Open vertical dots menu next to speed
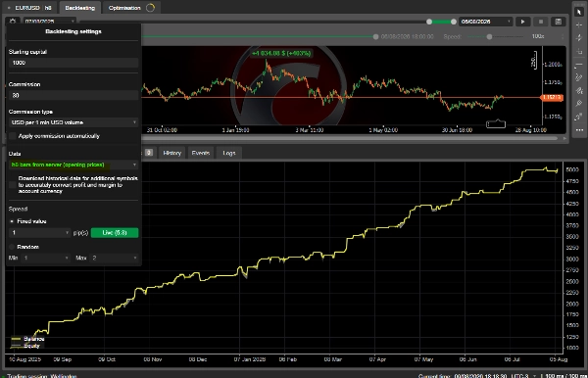588x378 pixels. tap(563, 36)
